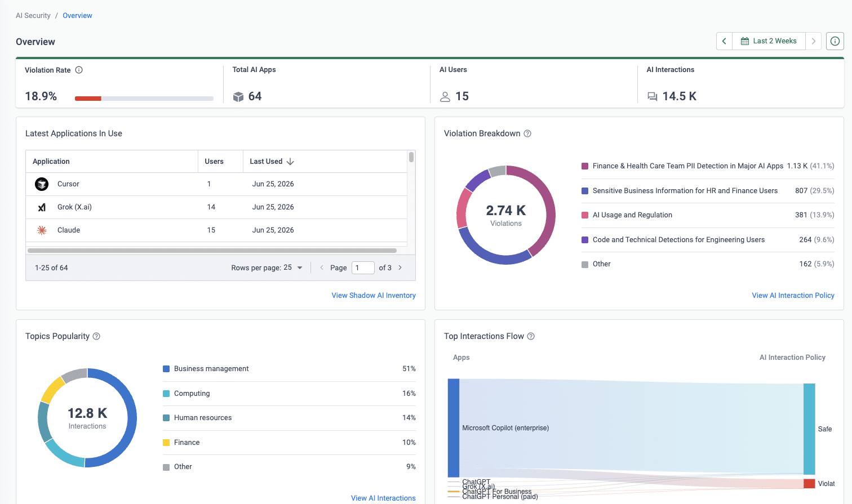This screenshot has width=852, height=504.
Task: Click the 807 (29.5%) value
Action: pyautogui.click(x=815, y=191)
